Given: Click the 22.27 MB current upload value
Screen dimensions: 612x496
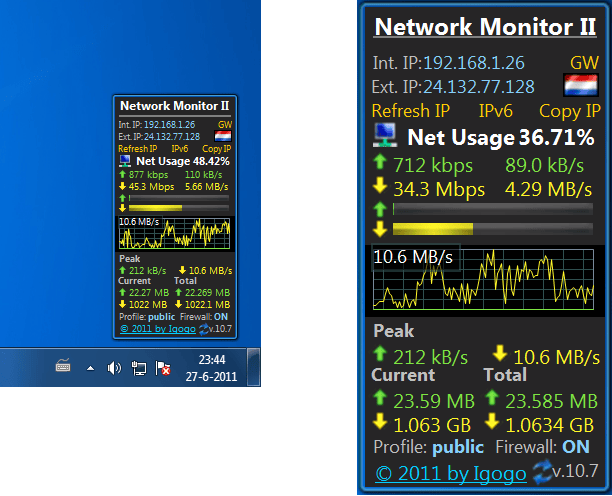Looking at the screenshot, I should [x=149, y=293].
